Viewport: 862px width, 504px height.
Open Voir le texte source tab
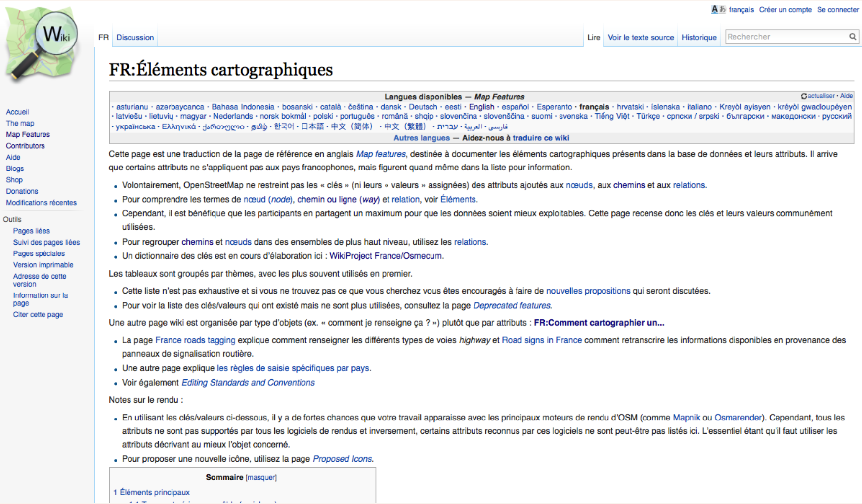[641, 37]
